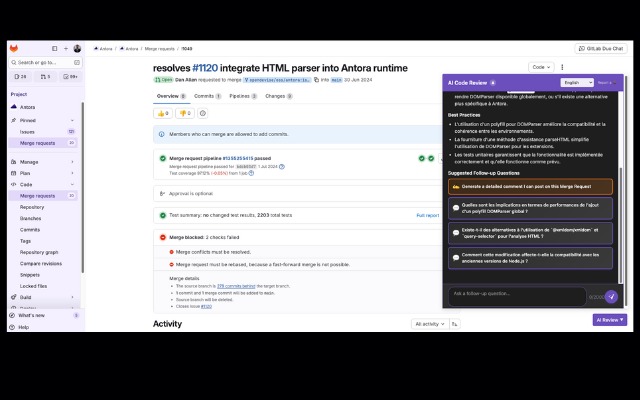This screenshot has width=640, height=400.
Task: Ask about alternatives to @xmldom/xmldom
Action: [530, 233]
